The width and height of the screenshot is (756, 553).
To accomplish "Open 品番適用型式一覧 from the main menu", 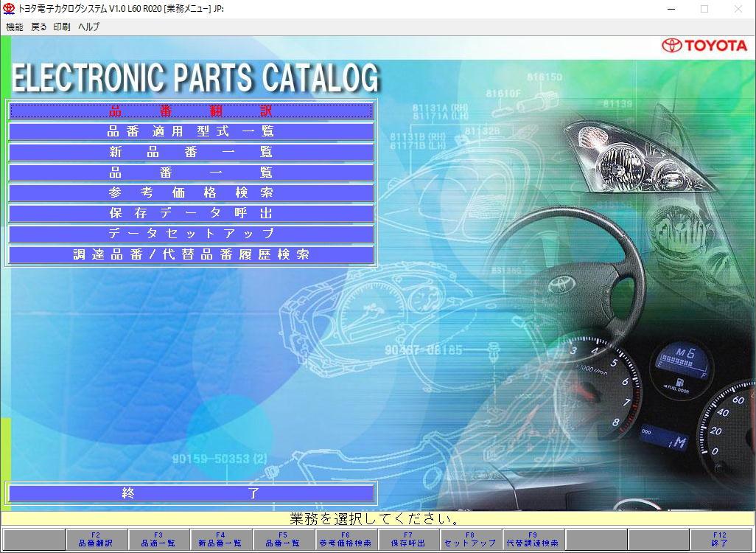I will coord(192,131).
